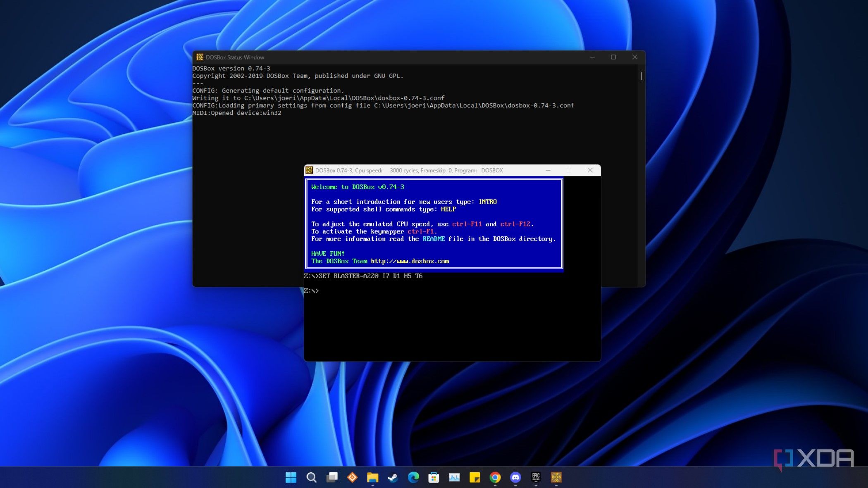Image resolution: width=868 pixels, height=488 pixels.
Task: Open the DOSBox emulator window system menu icon
Action: [x=310, y=170]
